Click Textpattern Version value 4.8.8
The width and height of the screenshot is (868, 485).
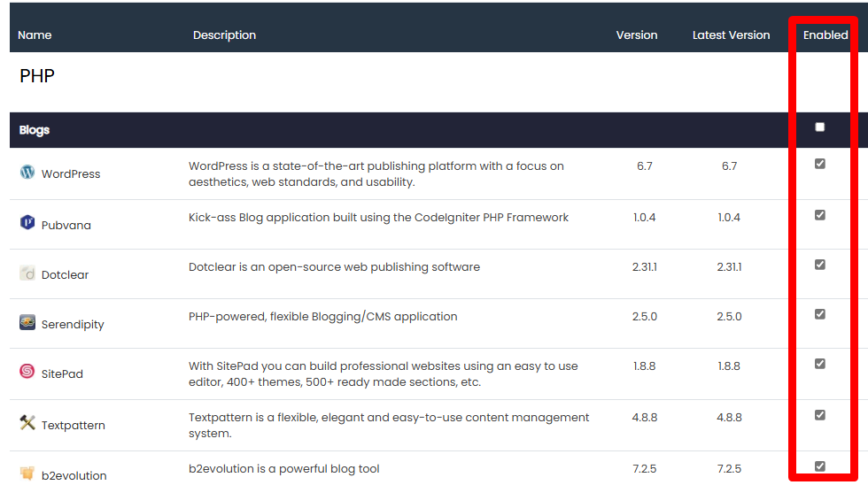point(645,418)
